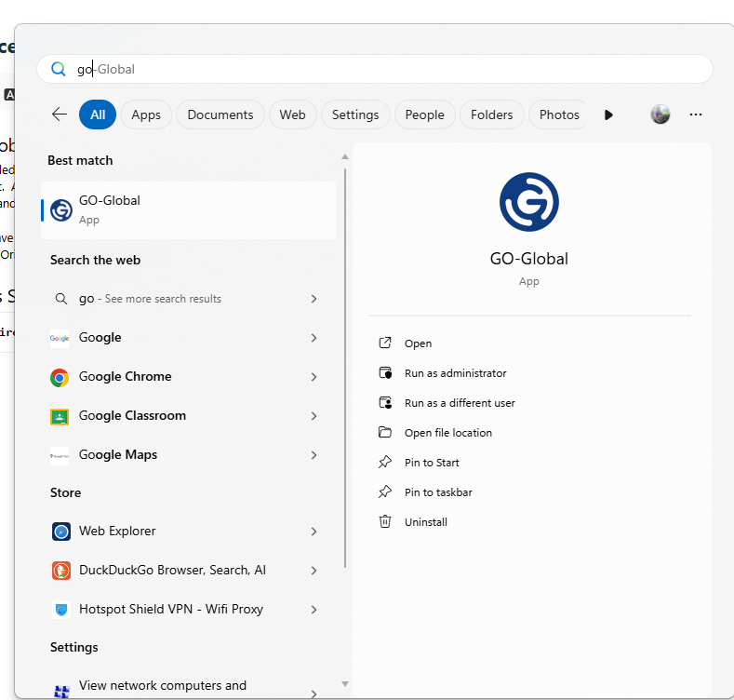
Task: Click the Hotspot Shield VPN icon
Action: click(x=61, y=610)
